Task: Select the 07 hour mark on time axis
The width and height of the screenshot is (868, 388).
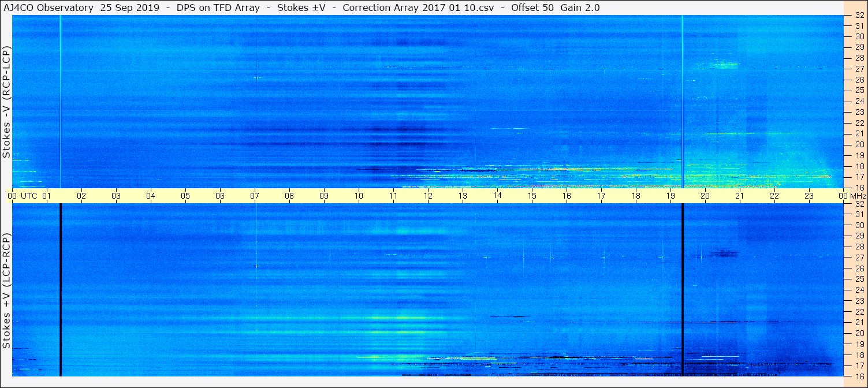Action: pyautogui.click(x=255, y=196)
